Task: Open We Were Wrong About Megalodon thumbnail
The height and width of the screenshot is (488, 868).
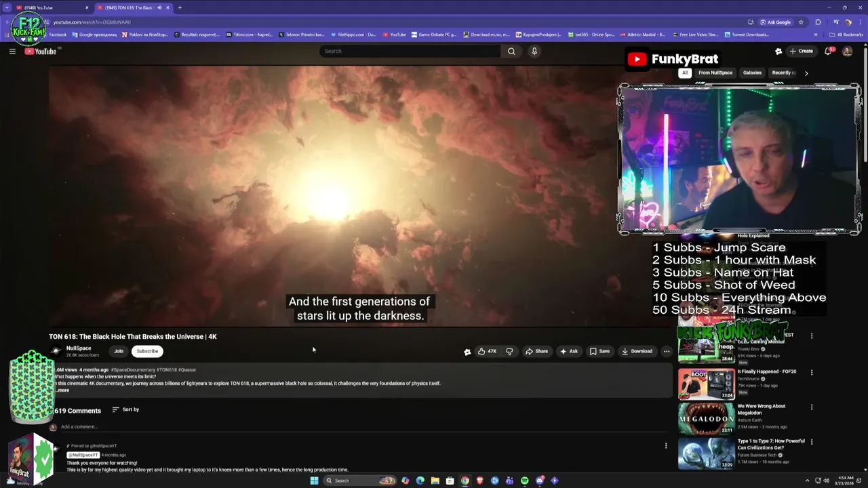Action: pyautogui.click(x=706, y=419)
